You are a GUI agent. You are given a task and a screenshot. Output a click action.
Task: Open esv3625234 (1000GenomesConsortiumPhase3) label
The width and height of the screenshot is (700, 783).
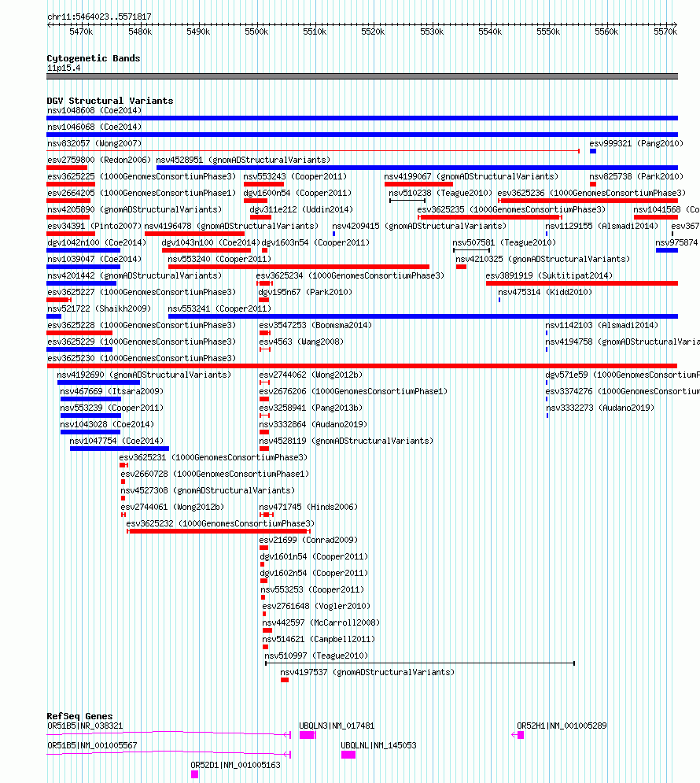tap(350, 275)
